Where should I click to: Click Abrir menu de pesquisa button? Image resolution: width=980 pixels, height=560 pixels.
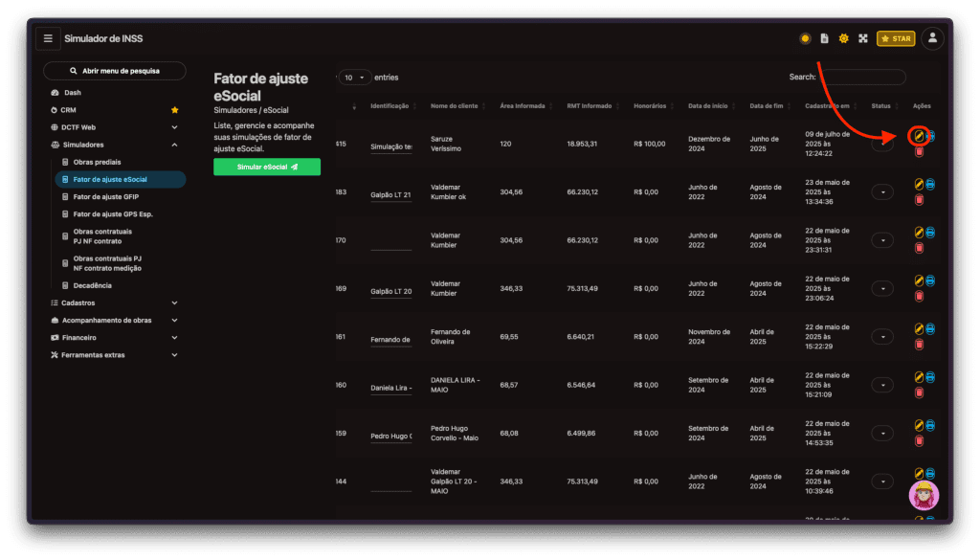click(x=115, y=71)
